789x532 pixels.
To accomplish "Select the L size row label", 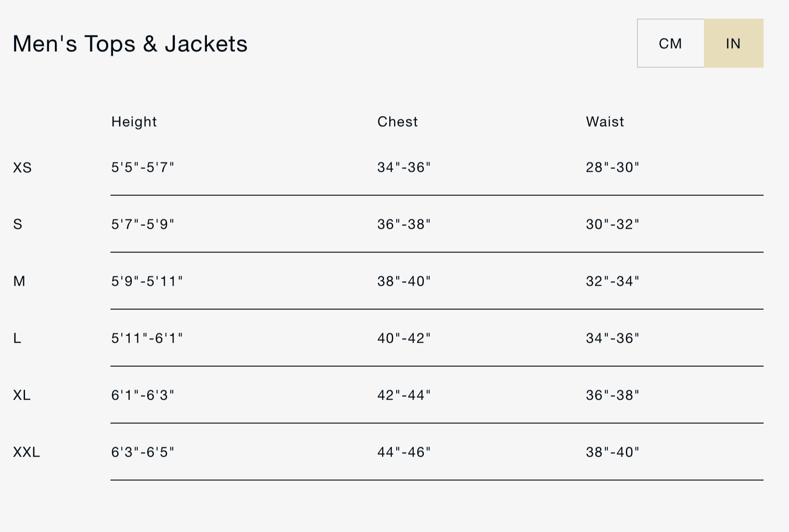I will coord(17,338).
